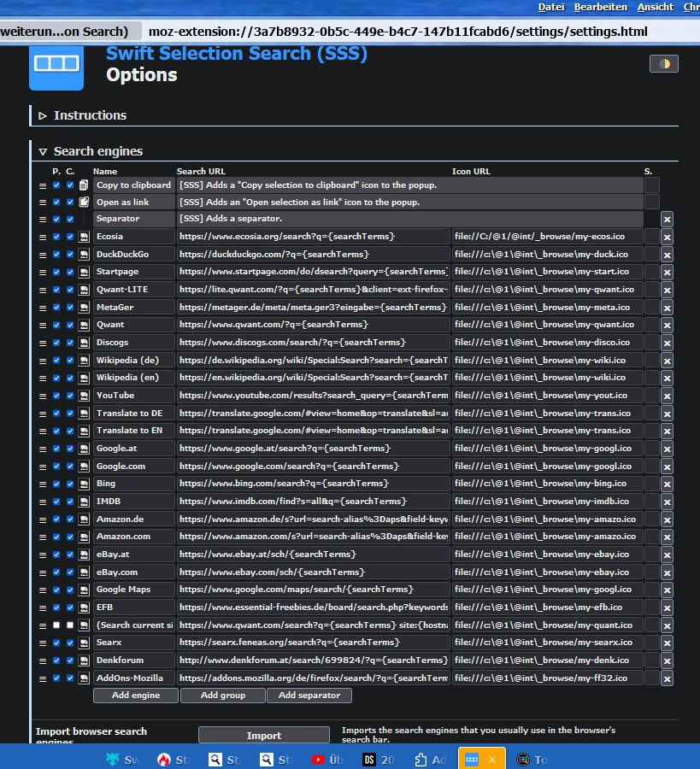Click the Open as link row icon
This screenshot has width=700, height=769.
pos(84,203)
